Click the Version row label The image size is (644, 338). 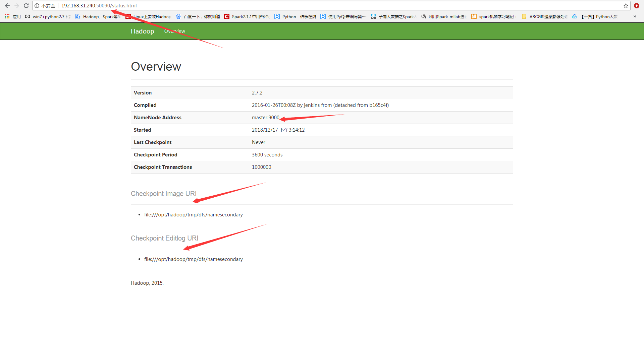[143, 93]
